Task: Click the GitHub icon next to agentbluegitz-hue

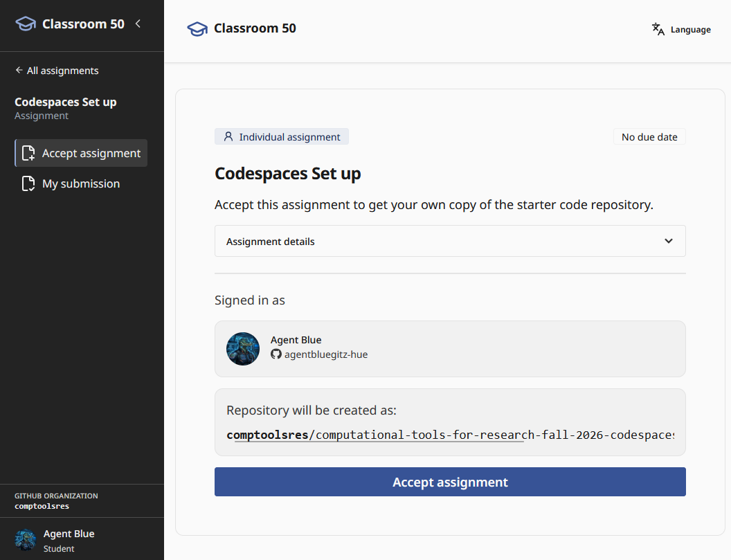Action: coord(276,354)
